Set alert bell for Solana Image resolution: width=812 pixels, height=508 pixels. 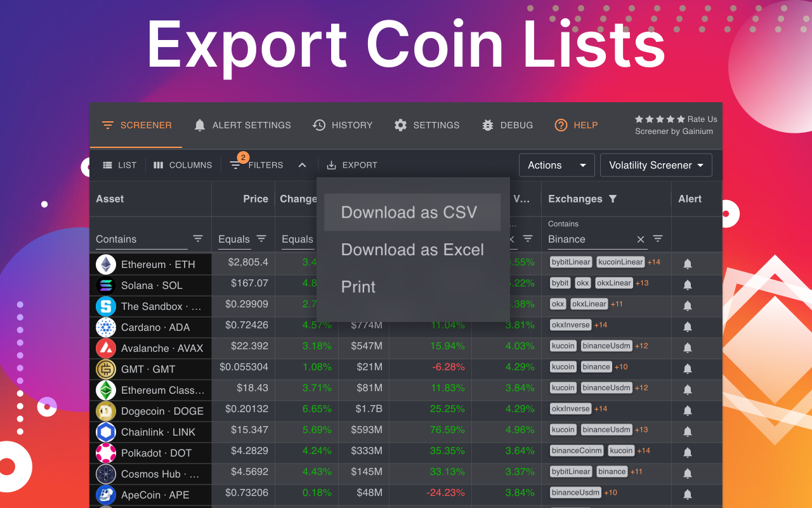pos(688,285)
